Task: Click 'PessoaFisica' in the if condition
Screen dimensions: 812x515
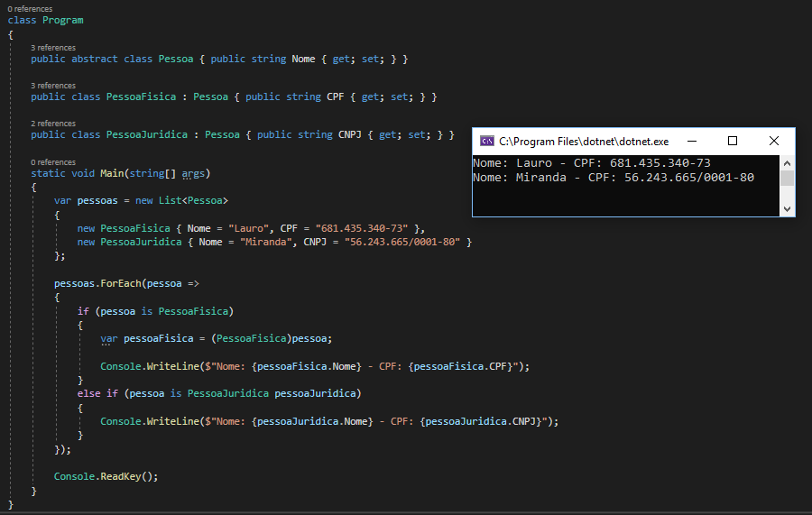Action: coord(193,311)
